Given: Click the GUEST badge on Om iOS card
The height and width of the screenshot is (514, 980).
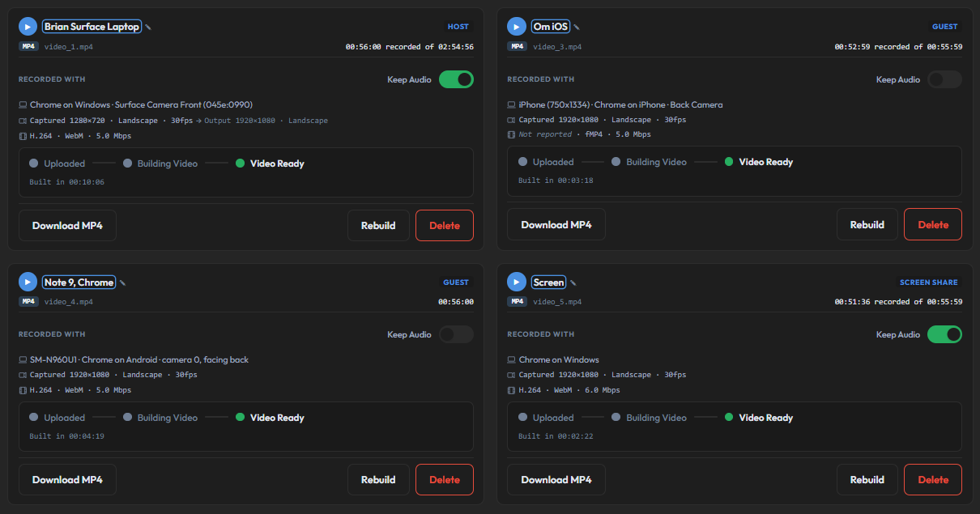Looking at the screenshot, I should (945, 27).
